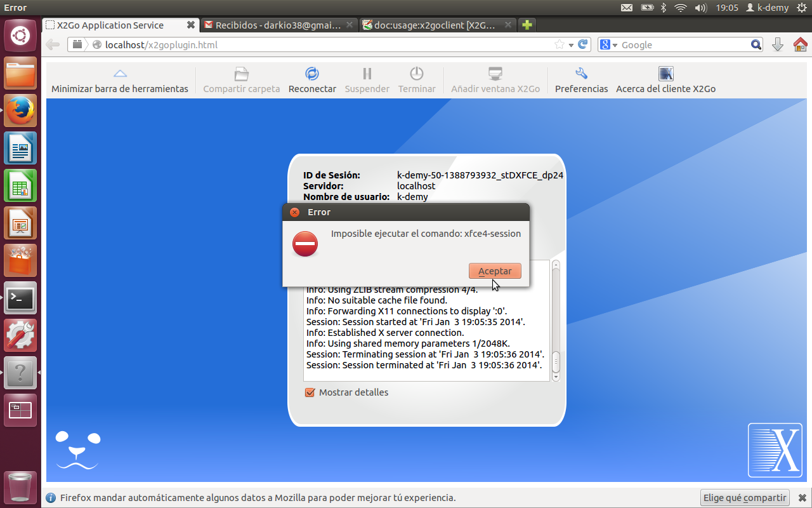This screenshot has width=812, height=508.
Task: Click the Firefox downloads arrow icon
Action: pyautogui.click(x=778, y=45)
